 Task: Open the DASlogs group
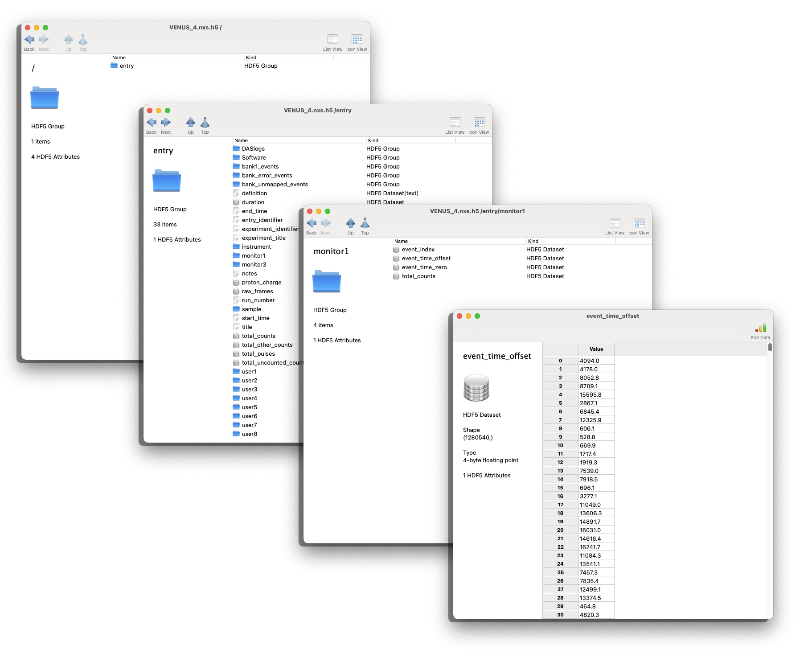coord(253,149)
